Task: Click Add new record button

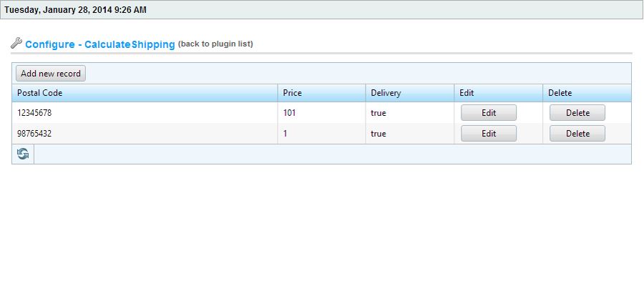Action: [x=51, y=74]
